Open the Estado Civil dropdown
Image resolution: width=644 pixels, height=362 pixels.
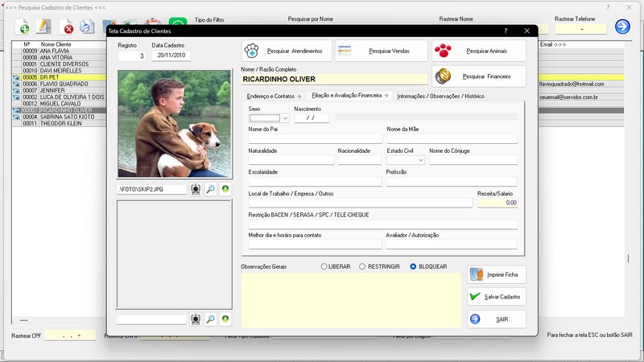coord(420,160)
